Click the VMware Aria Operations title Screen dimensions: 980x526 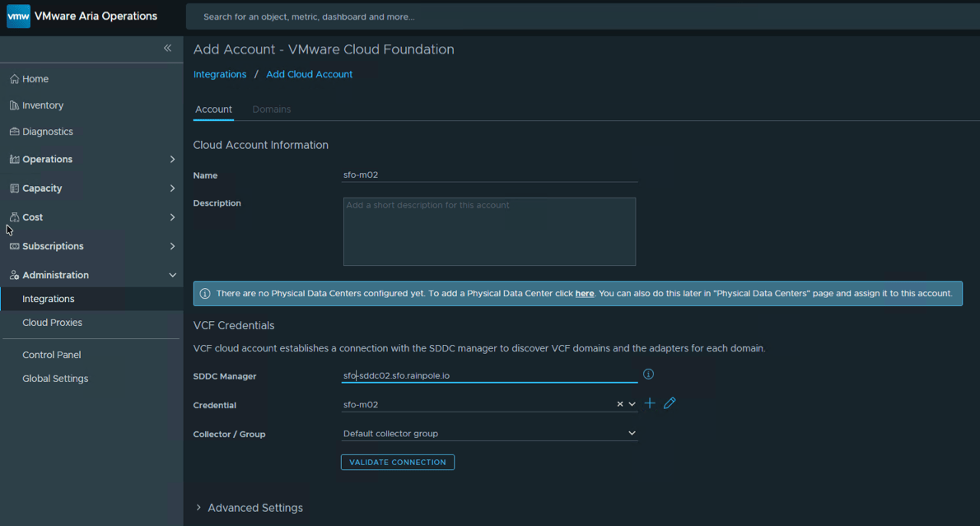click(x=96, y=16)
